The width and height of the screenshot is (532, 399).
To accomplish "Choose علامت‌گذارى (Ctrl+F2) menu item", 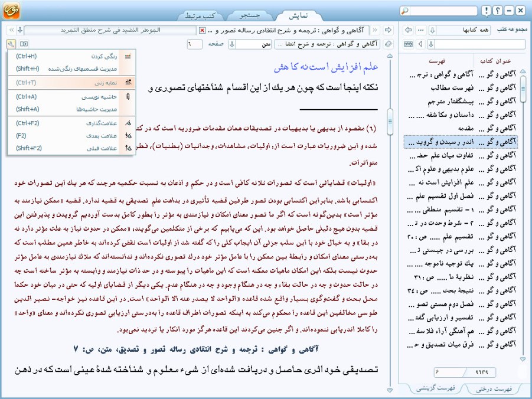I will coord(71,123).
